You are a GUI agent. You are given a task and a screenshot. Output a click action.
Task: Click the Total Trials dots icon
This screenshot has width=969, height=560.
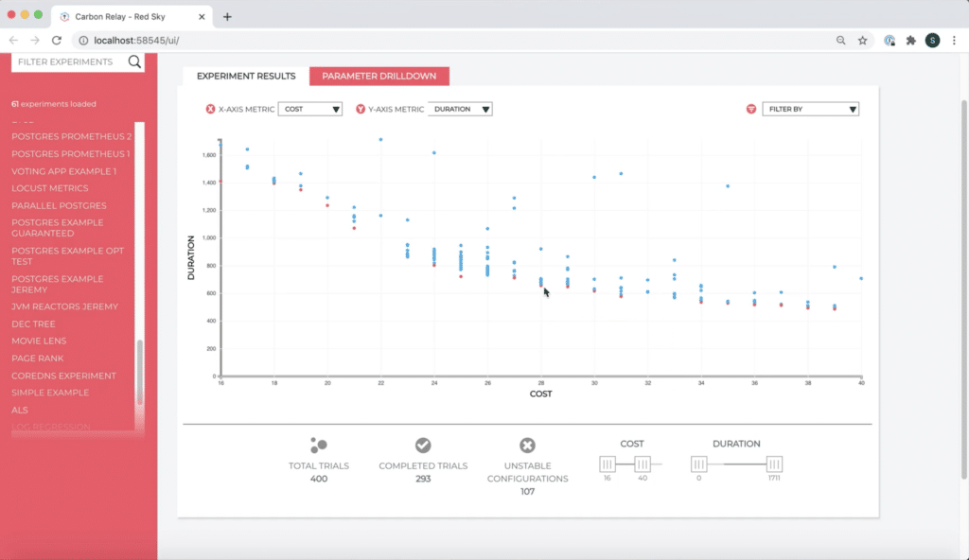[319, 445]
